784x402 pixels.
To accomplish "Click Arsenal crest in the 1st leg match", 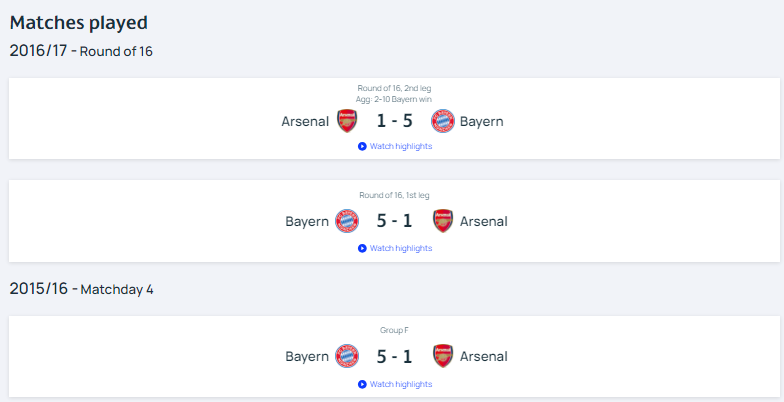I will click(442, 221).
